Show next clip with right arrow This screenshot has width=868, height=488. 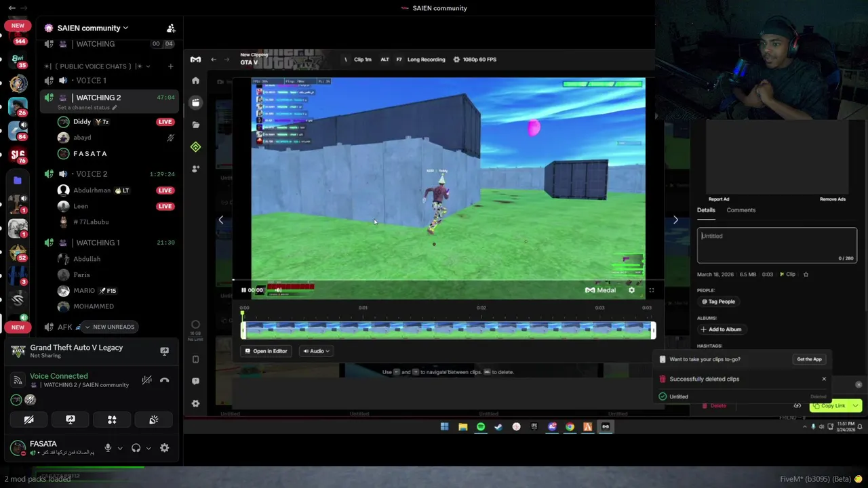coord(675,220)
